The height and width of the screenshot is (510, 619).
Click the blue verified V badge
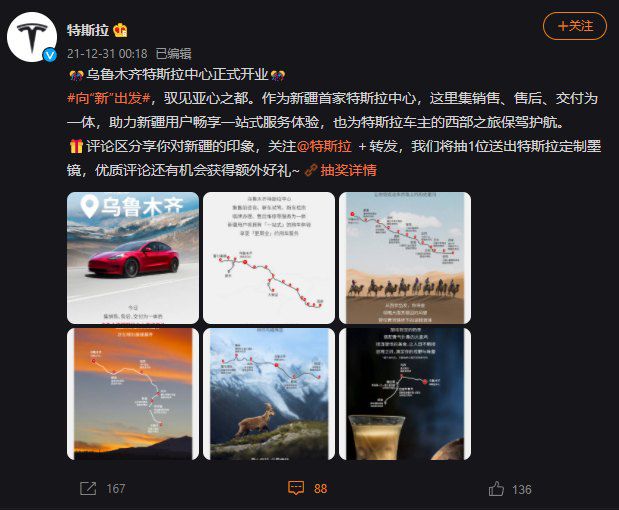point(50,55)
